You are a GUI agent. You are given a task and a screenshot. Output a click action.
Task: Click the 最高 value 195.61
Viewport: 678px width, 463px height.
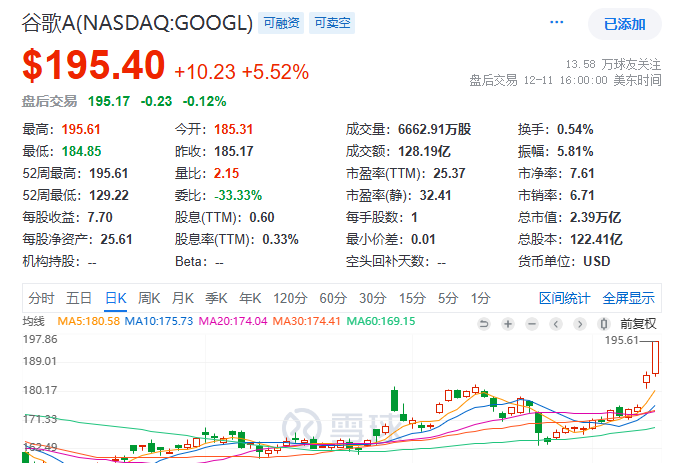click(81, 129)
